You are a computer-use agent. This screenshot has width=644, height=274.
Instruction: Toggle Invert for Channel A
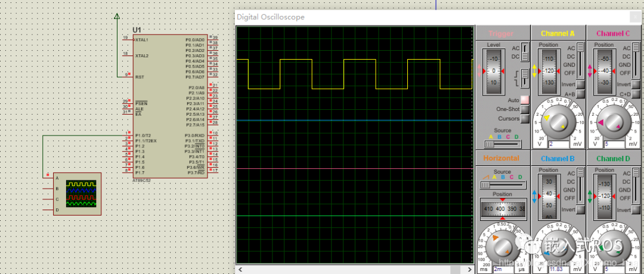580,85
